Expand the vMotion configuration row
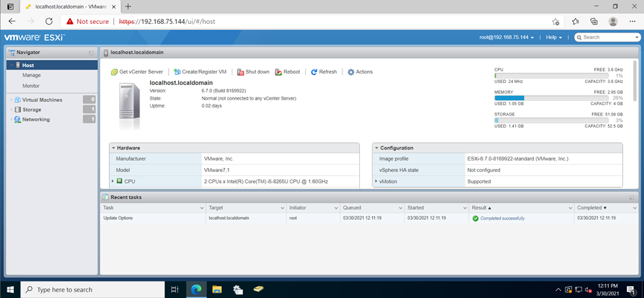 click(x=376, y=181)
